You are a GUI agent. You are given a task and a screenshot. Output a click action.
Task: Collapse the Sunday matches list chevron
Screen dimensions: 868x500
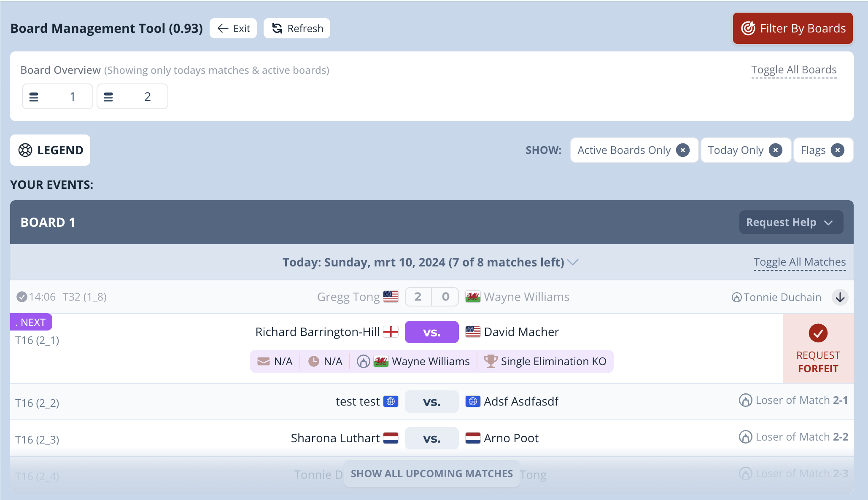[x=574, y=262]
